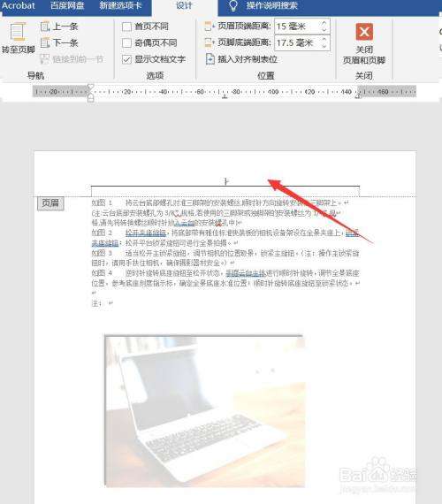
Task: Click the 转至页脚 (Go to Footer) icon
Action: [x=18, y=32]
